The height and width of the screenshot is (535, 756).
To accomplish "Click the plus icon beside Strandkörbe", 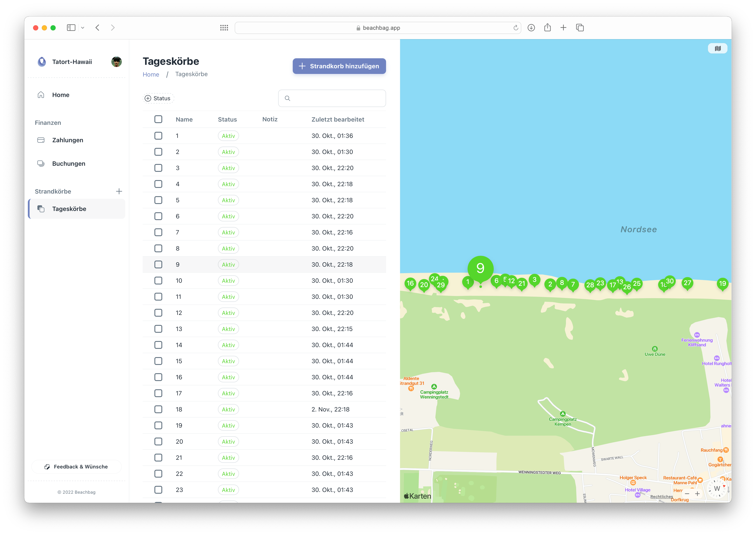I will click(x=119, y=191).
